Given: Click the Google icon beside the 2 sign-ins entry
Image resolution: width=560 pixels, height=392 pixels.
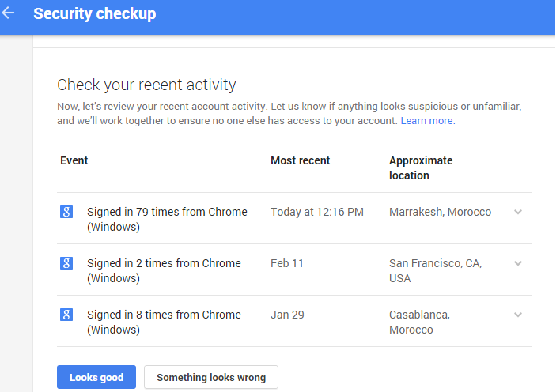Looking at the screenshot, I should [66, 263].
